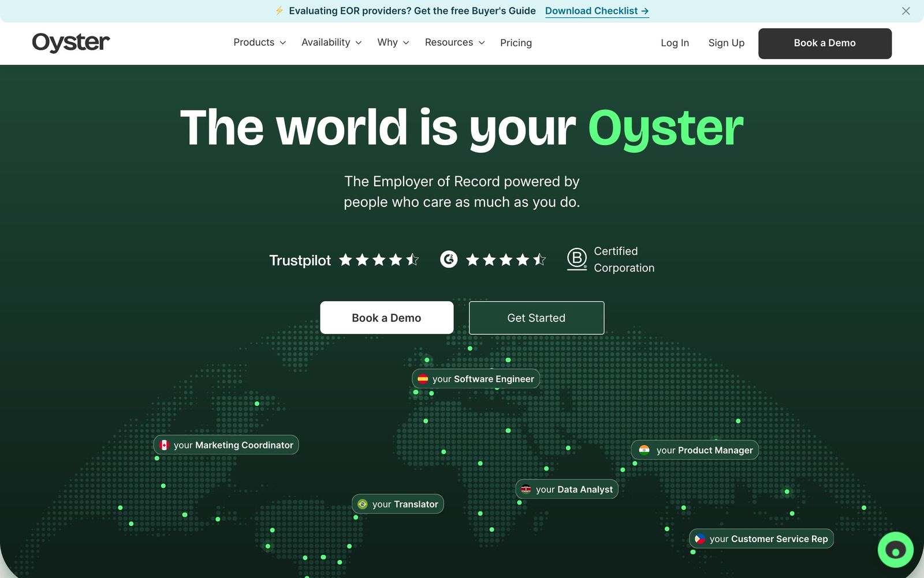
Task: Click the Get Started button
Action: tap(536, 317)
